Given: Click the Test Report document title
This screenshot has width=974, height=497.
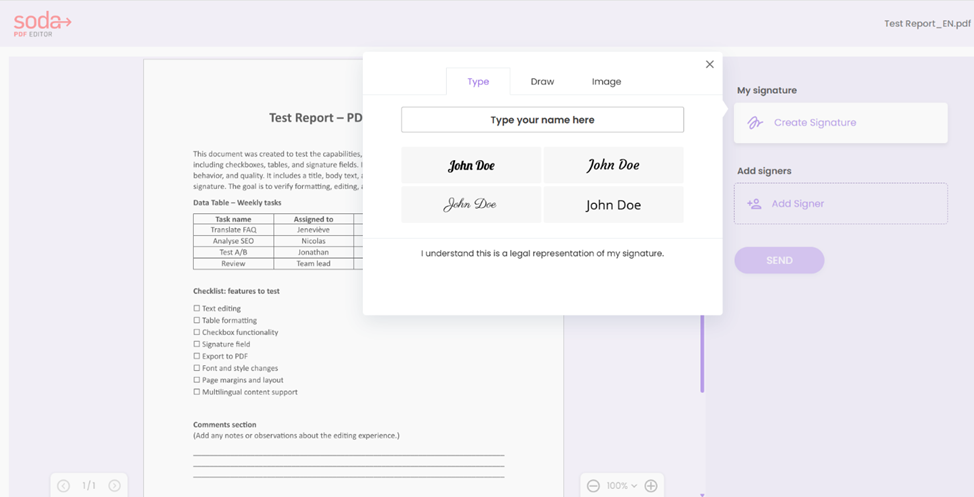Looking at the screenshot, I should click(316, 118).
